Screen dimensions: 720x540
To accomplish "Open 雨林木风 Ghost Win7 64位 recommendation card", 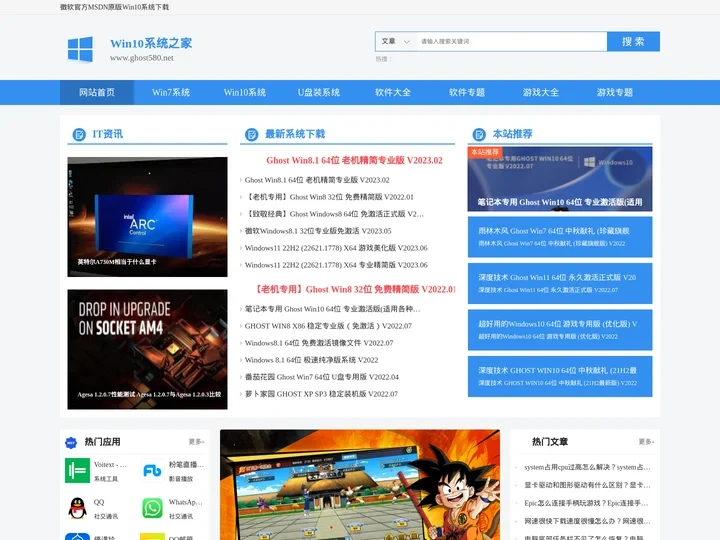I will pos(560,237).
